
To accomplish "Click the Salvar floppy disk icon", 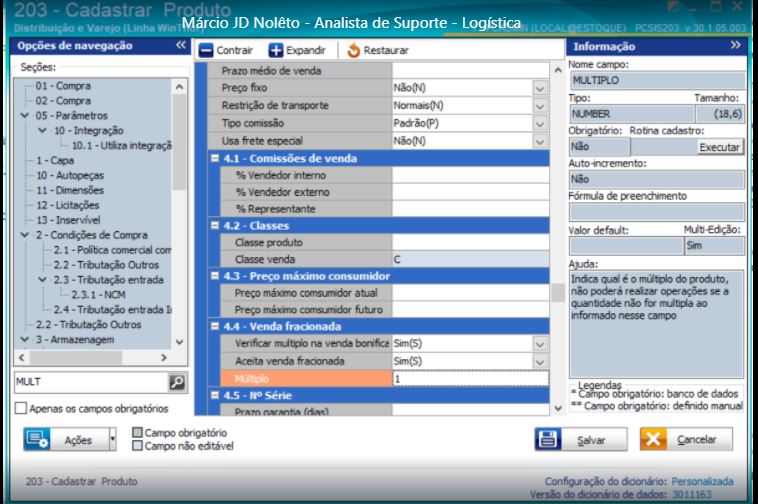I will point(548,439).
